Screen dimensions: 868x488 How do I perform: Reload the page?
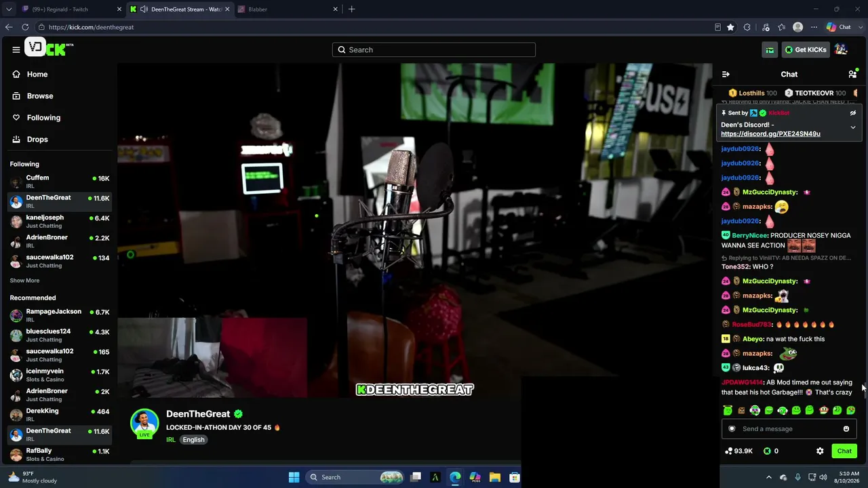(25, 27)
